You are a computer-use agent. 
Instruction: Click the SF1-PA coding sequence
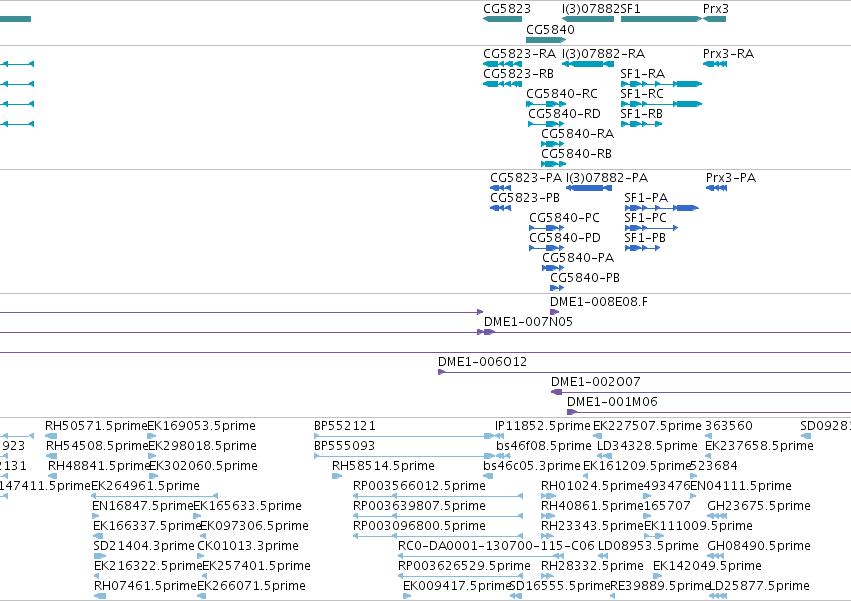[x=646, y=198]
